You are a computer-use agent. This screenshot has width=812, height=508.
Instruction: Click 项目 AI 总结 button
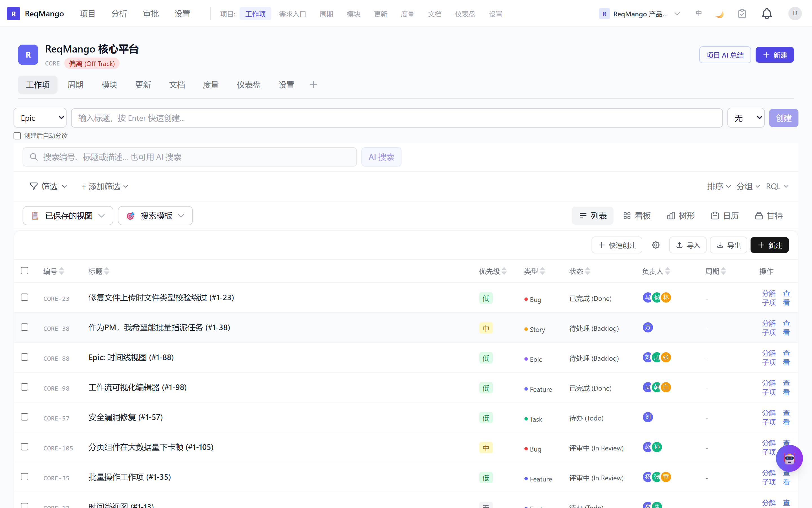pyautogui.click(x=725, y=55)
